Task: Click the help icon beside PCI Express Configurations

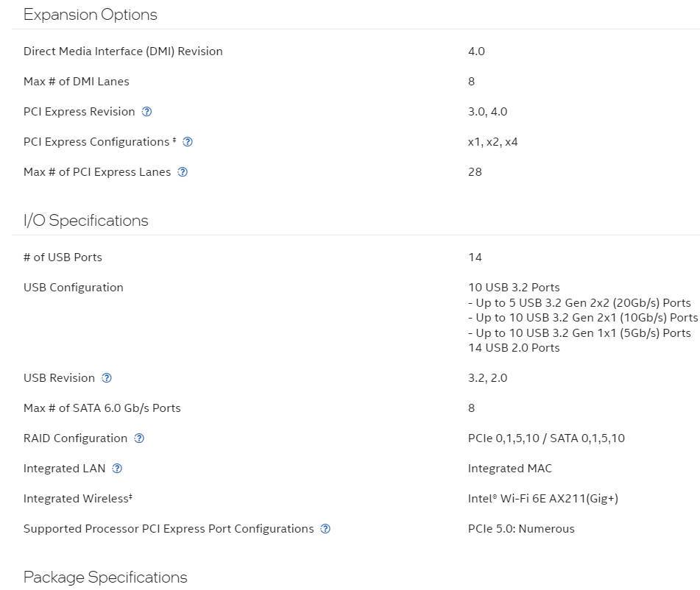Action: pyautogui.click(x=188, y=141)
